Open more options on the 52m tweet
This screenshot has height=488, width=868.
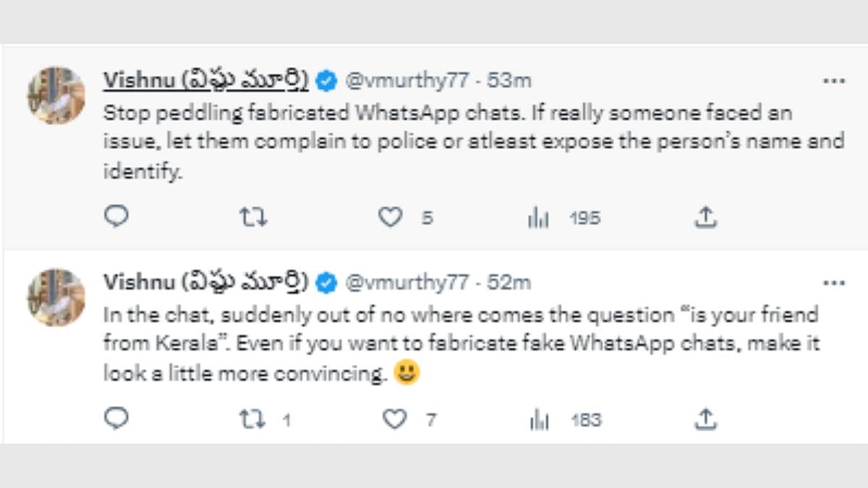tap(834, 283)
